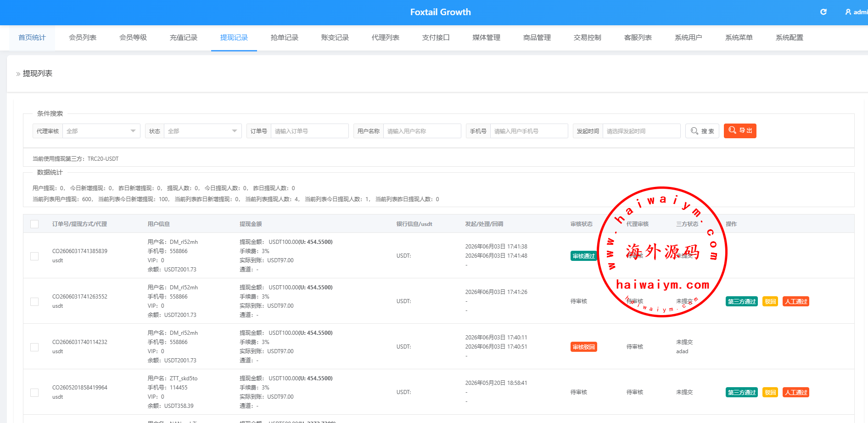Tick the checkbox for order CO2606031740114232
Screen dimensions: 868x423
coord(34,347)
